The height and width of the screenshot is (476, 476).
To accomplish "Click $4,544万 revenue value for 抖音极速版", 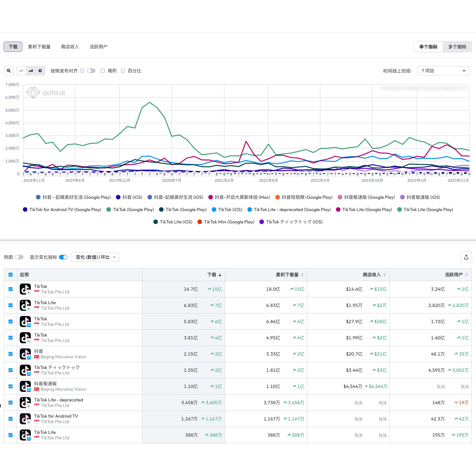I will (x=353, y=386).
